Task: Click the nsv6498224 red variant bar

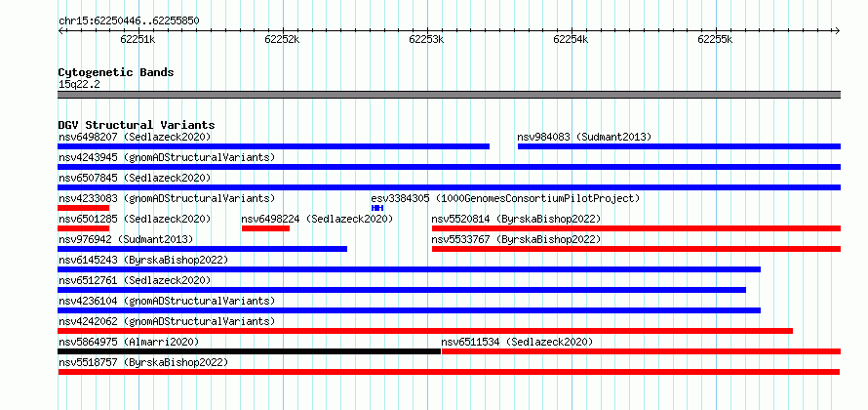Action: (x=265, y=228)
